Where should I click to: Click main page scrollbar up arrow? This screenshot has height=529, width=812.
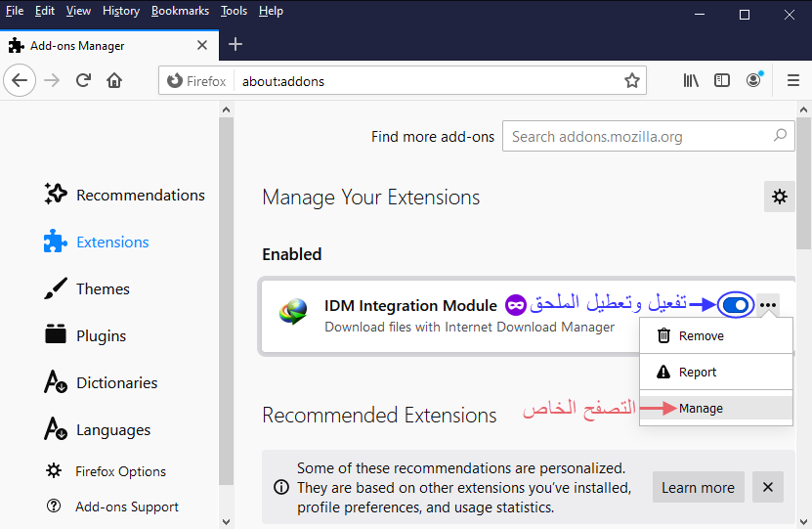(803, 110)
